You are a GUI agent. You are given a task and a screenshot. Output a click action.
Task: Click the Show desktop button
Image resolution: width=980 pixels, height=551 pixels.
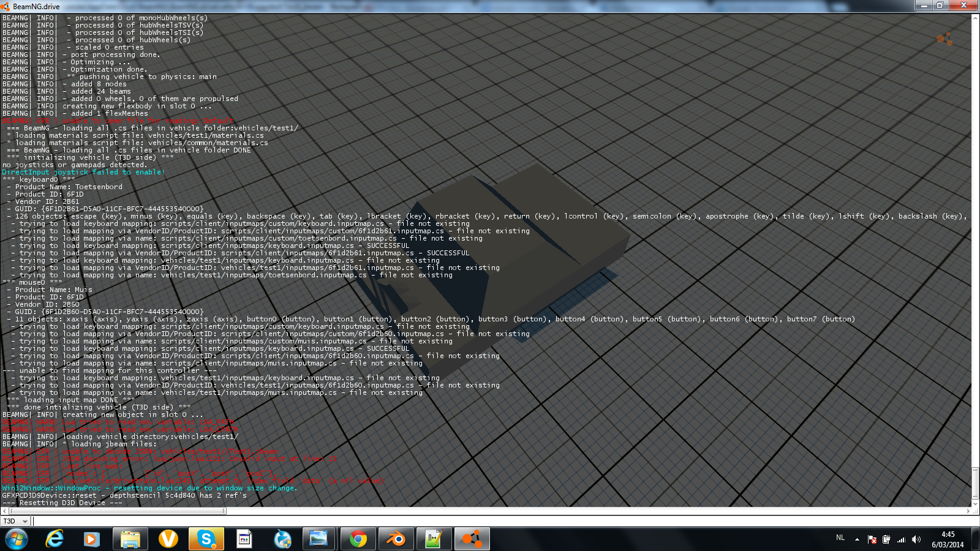pyautogui.click(x=976, y=539)
